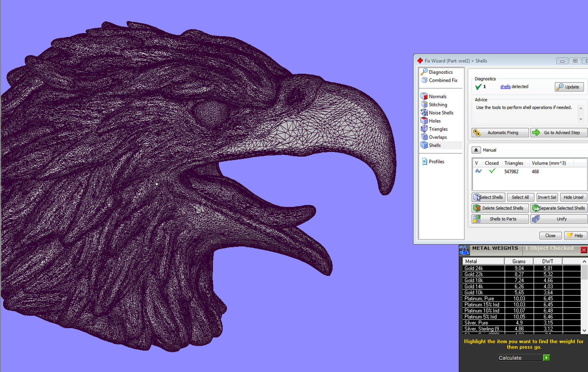Open the Stitching step
The height and width of the screenshot is (372, 588).
coord(437,105)
